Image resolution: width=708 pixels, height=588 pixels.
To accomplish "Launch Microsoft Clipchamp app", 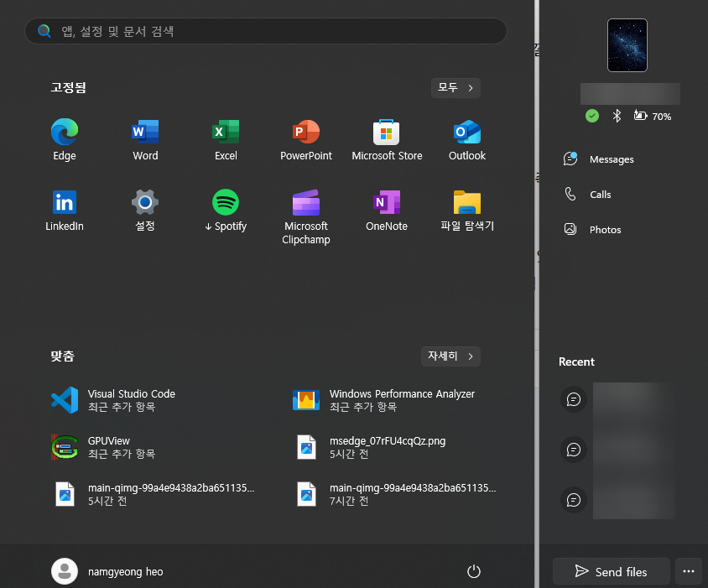I will pyautogui.click(x=306, y=216).
